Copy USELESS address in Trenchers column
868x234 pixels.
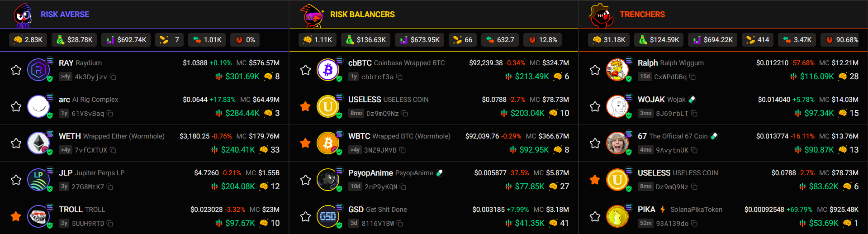(x=694, y=187)
